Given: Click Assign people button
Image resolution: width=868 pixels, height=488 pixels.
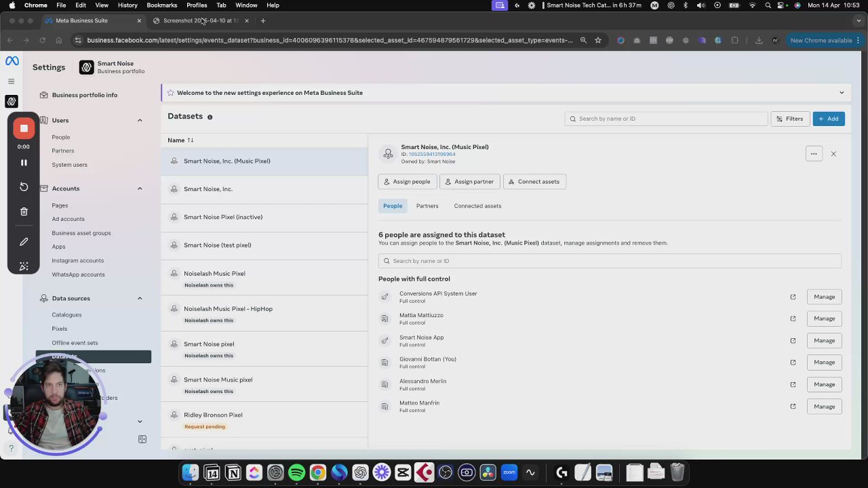Looking at the screenshot, I should (x=407, y=182).
